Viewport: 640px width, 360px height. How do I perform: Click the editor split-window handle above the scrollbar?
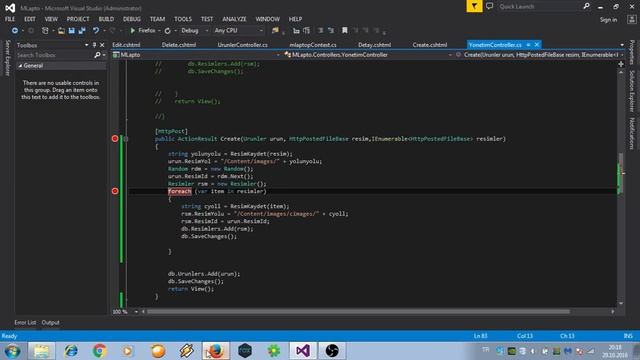[x=621, y=64]
